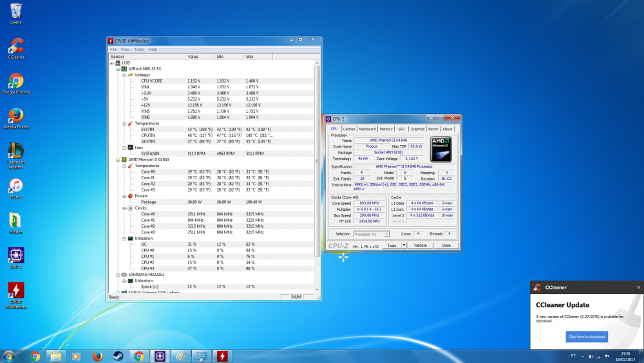Collapse the Voltages tree node
The width and height of the screenshot is (644, 363).
(x=124, y=75)
